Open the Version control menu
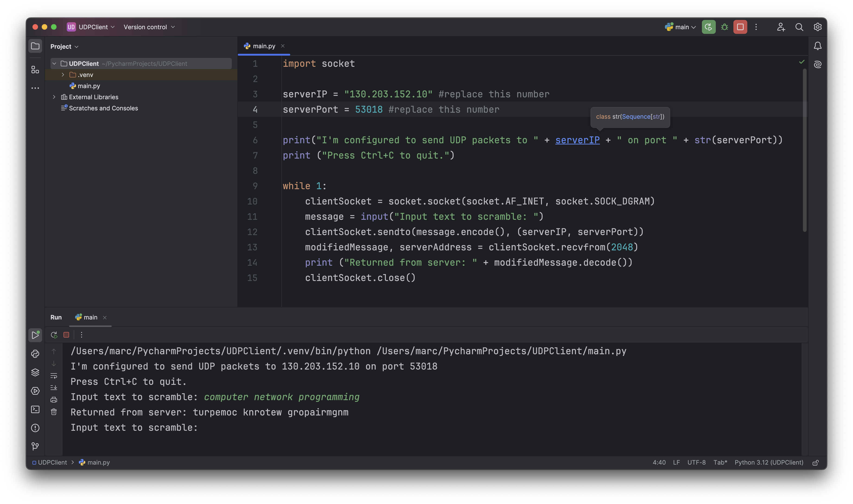 pos(149,27)
